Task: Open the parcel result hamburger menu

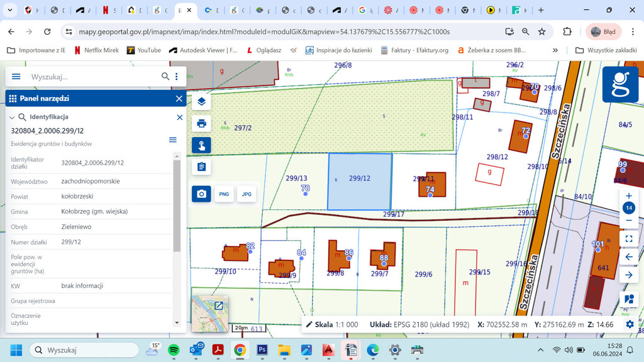Action: [x=173, y=140]
